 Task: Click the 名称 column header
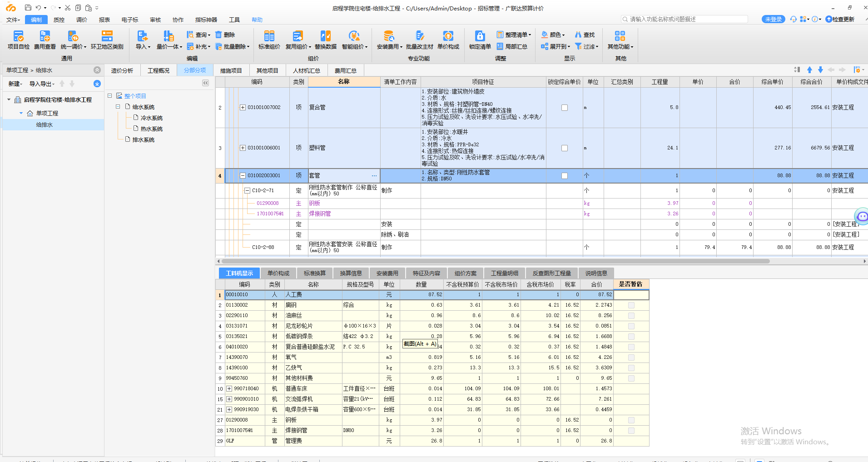[x=344, y=82]
